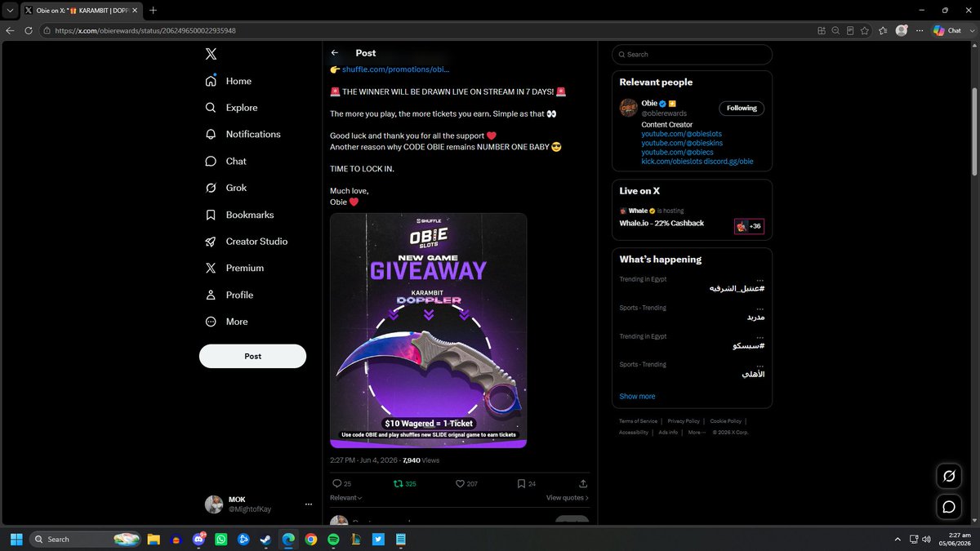This screenshot has width=980, height=551.
Task: Open Obie's avatar in Relevant people
Action: [x=628, y=108]
